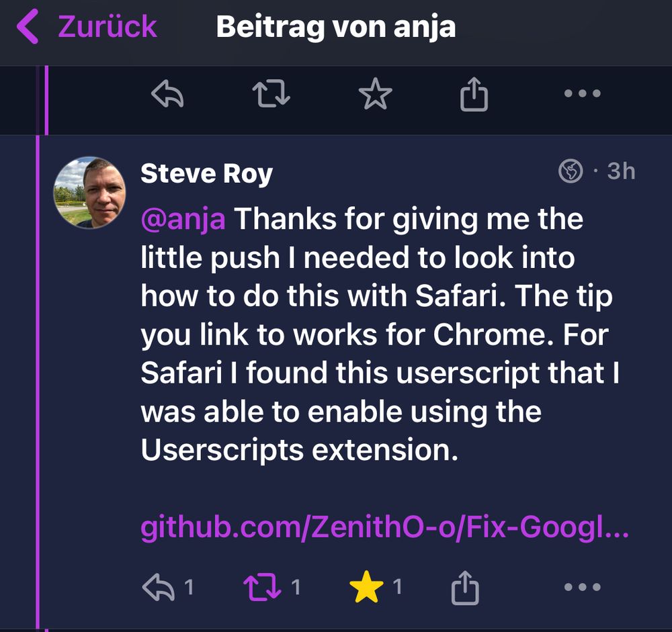The height and width of the screenshot is (632, 672).
Task: Tap Steve Roy's post text body
Action: [376, 336]
